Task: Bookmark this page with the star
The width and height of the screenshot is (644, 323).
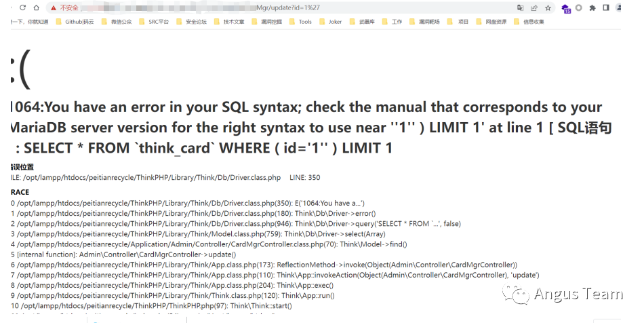Action: (548, 8)
